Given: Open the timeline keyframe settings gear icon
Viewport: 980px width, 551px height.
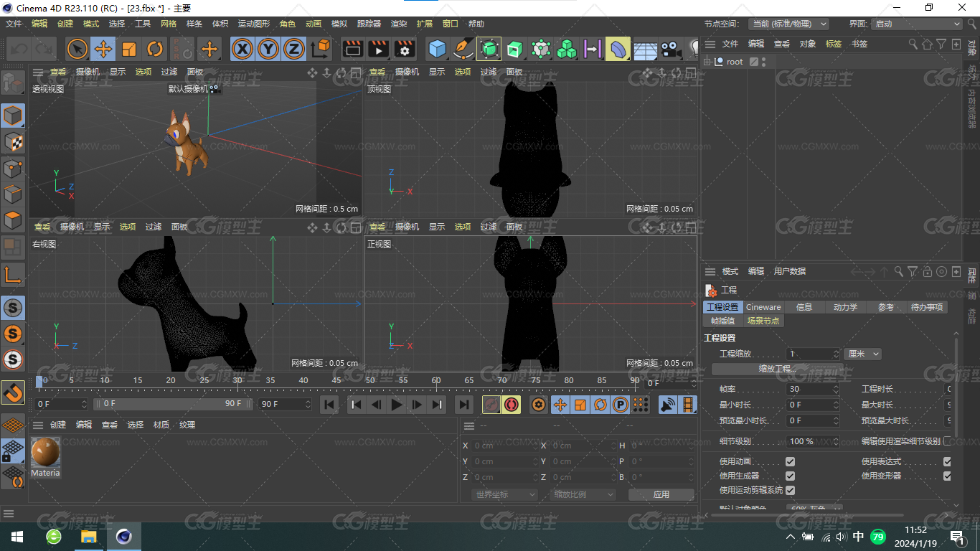Looking at the screenshot, I should coord(538,405).
